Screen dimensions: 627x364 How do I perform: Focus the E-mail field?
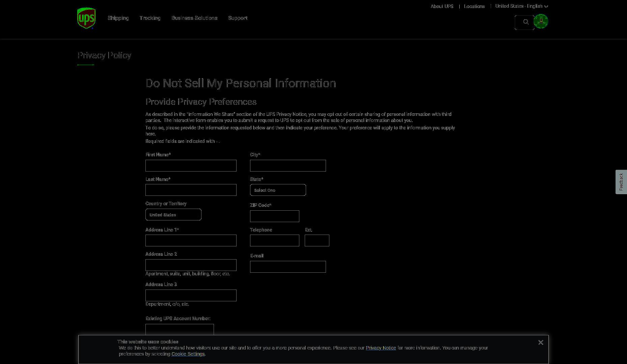coord(288,267)
